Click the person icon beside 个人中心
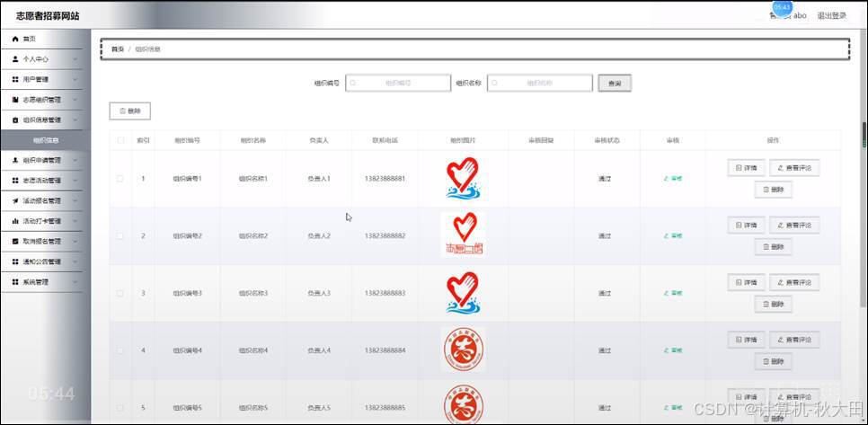 click(15, 59)
